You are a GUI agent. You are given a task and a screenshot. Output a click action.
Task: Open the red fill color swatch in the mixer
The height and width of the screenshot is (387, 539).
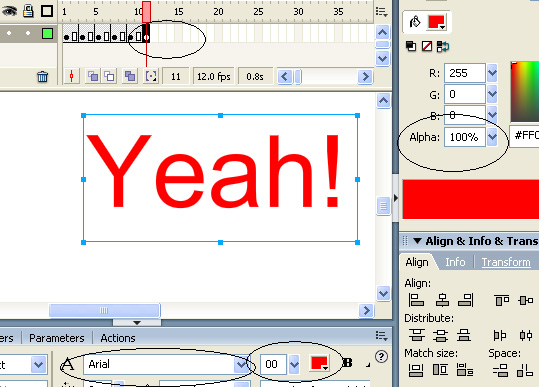tap(437, 22)
